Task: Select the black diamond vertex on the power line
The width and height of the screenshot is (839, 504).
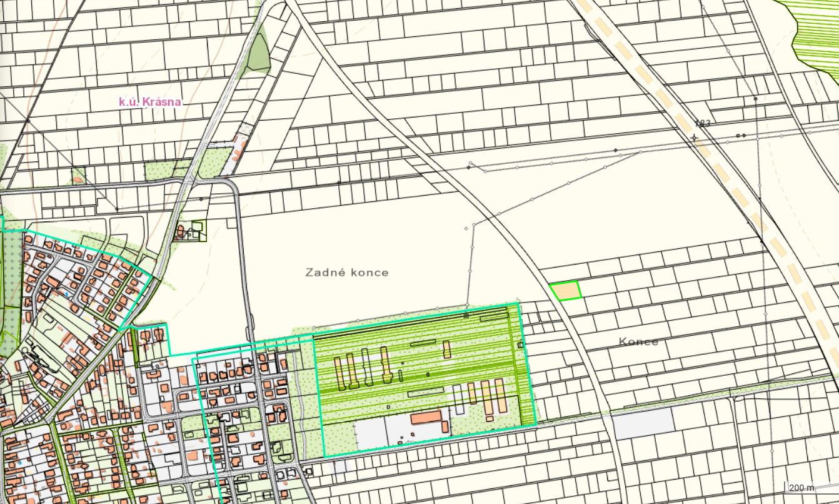Action: pos(615,150)
